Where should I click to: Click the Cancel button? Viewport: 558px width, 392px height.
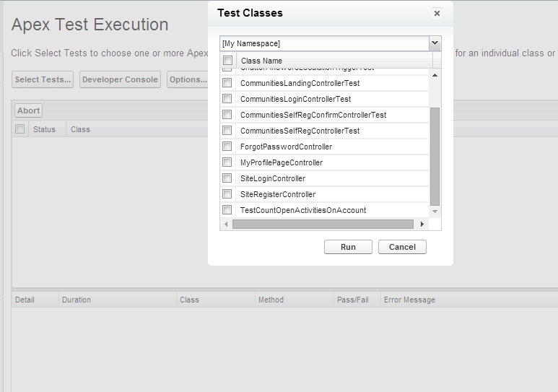point(402,247)
